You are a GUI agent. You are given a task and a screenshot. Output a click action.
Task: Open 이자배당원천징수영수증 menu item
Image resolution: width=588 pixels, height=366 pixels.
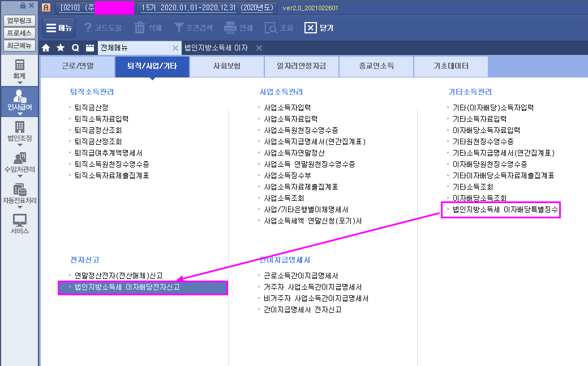(490, 164)
